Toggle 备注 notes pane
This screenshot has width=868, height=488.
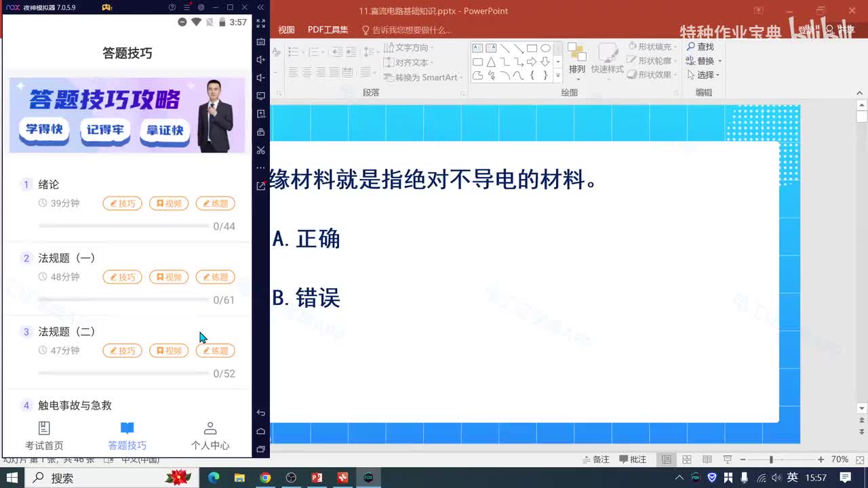596,460
